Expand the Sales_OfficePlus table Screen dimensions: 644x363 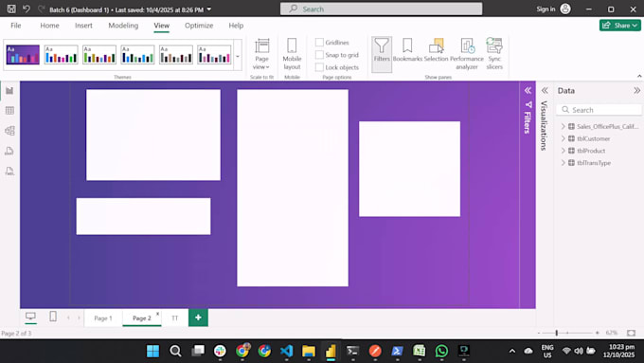563,126
